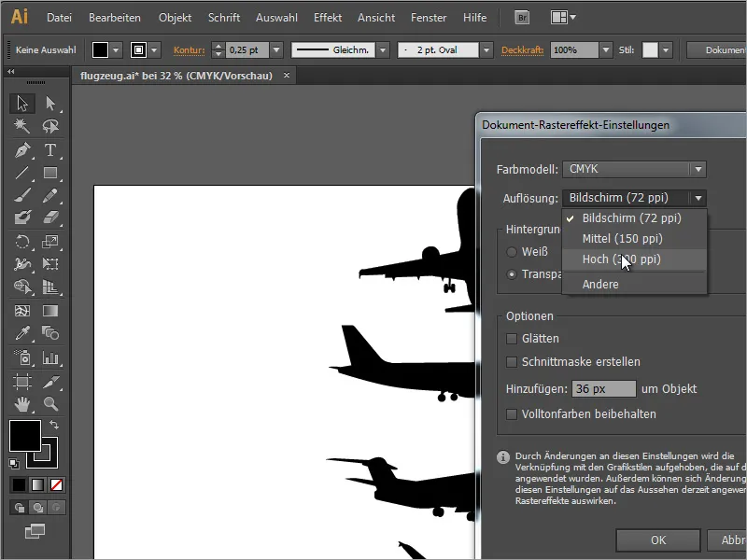Change screen mode at toolbar bottom
This screenshot has height=560, width=747.
click(35, 531)
